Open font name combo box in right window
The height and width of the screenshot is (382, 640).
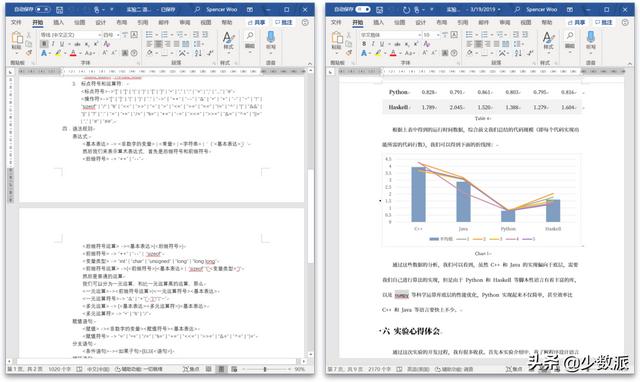[390, 35]
